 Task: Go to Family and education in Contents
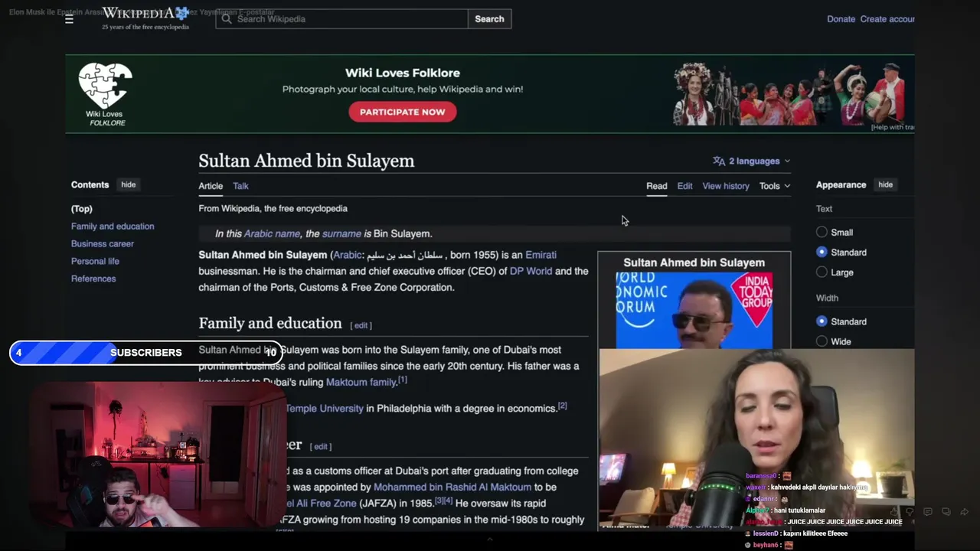click(113, 227)
